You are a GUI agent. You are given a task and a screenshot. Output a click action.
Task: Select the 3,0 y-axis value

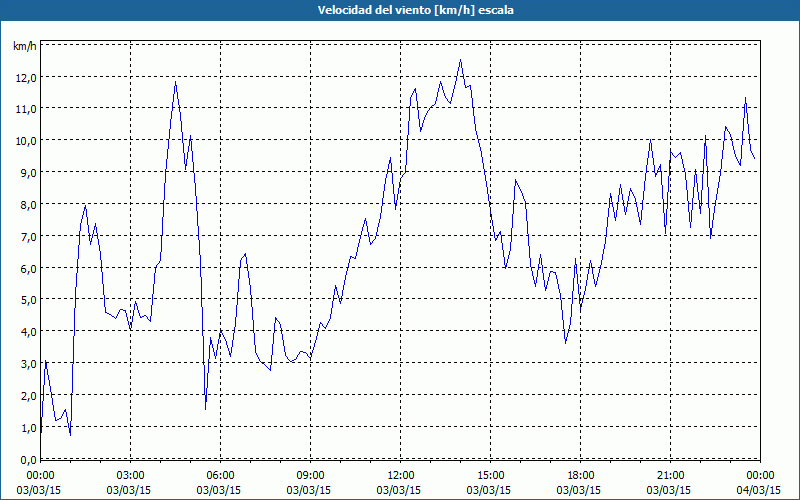27,364
